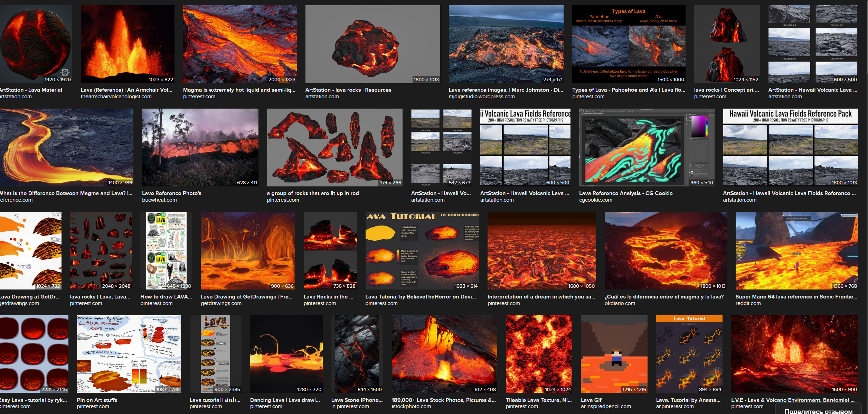Select the pixel-art Lava Gif thumbnail
868x414 pixels.
pos(614,354)
